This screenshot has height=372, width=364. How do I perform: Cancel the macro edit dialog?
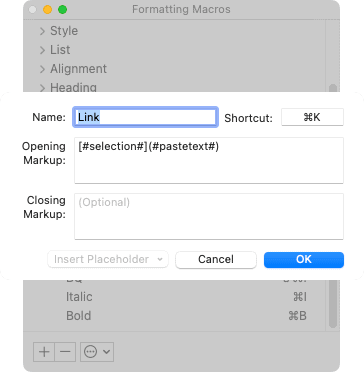216,259
